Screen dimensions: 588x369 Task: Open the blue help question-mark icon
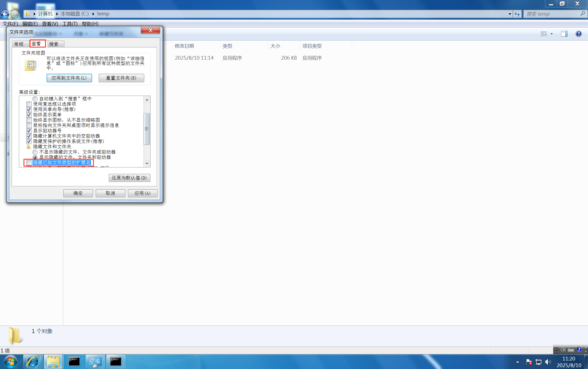pyautogui.click(x=578, y=34)
